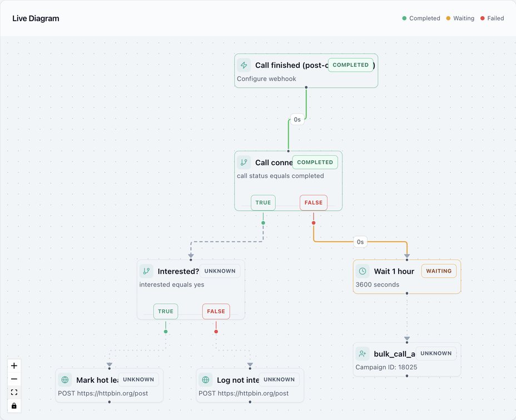516x420 pixels.
Task: Click the 0s label on the green edge
Action: (x=297, y=120)
